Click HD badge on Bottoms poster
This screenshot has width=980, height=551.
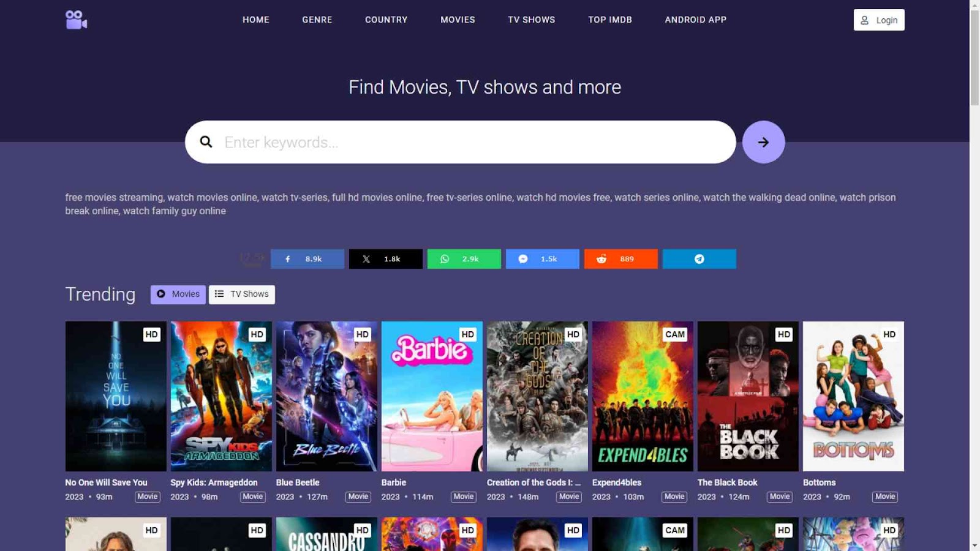click(889, 334)
